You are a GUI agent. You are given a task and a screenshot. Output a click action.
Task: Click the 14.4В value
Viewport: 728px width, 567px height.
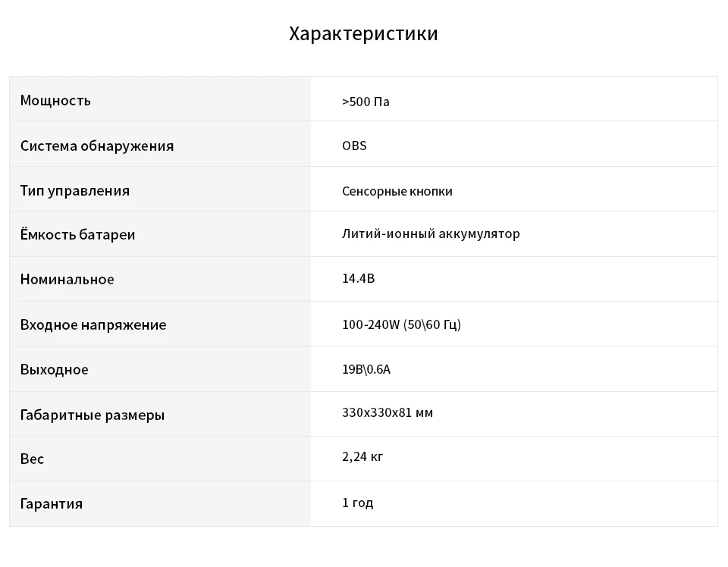point(358,278)
